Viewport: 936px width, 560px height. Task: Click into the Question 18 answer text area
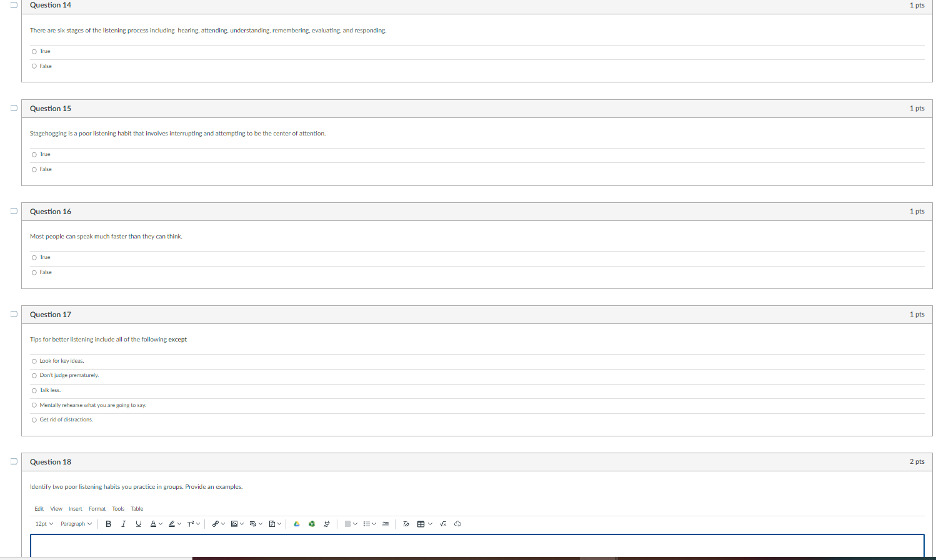click(477, 546)
